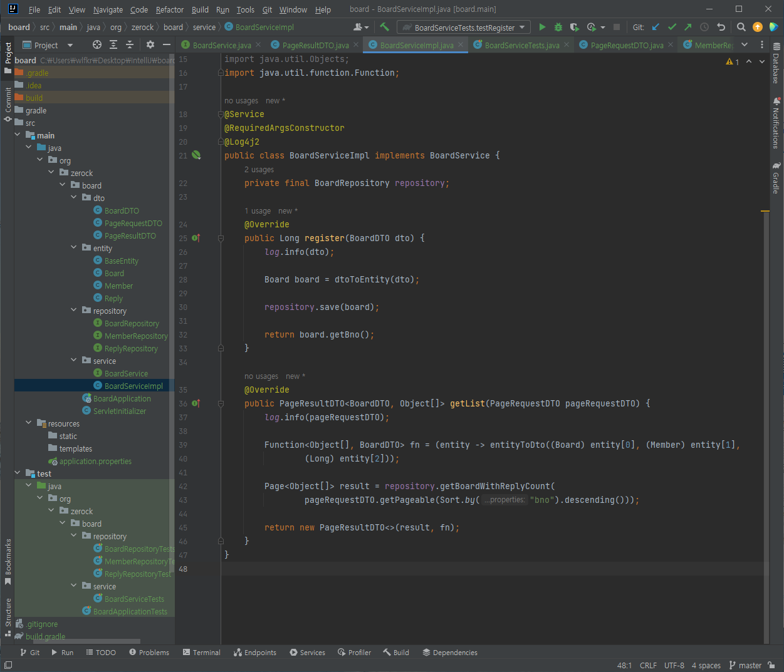Select opened file in Project tree (crosshair icon)
The height and width of the screenshot is (672, 784).
point(97,44)
